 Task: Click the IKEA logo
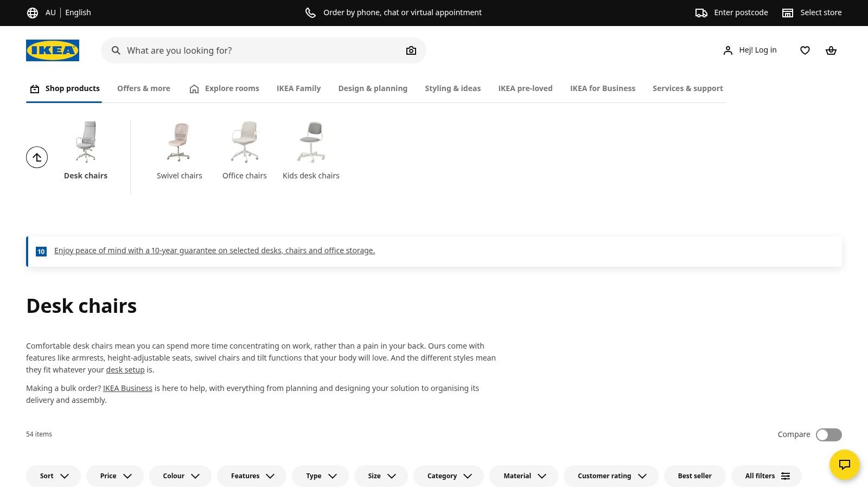click(53, 50)
